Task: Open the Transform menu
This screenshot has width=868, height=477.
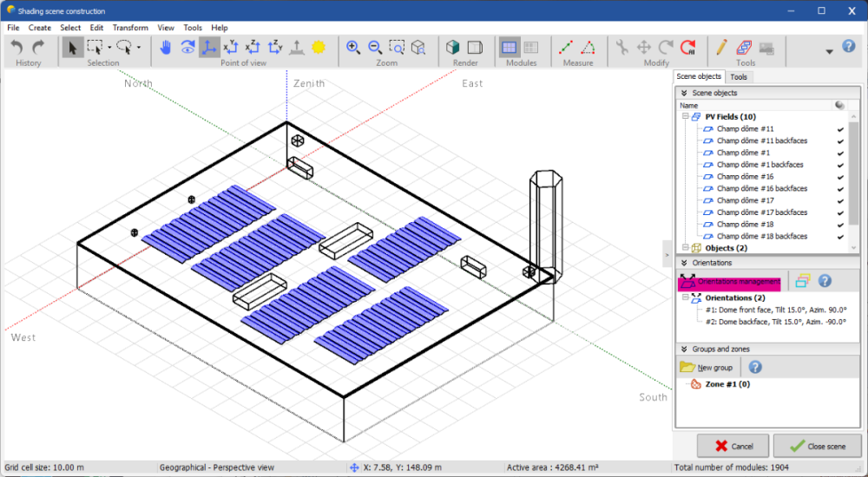Action: 130,28
